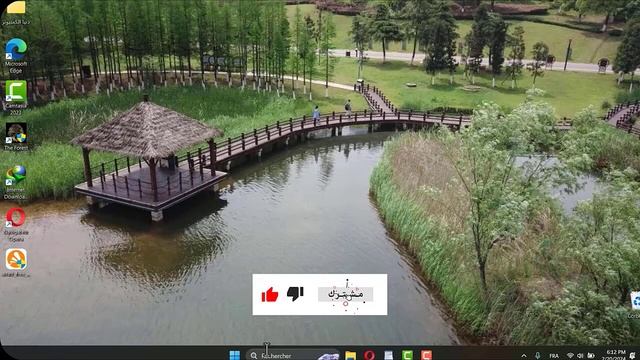Select the yellow folder on the desktop

[16, 12]
